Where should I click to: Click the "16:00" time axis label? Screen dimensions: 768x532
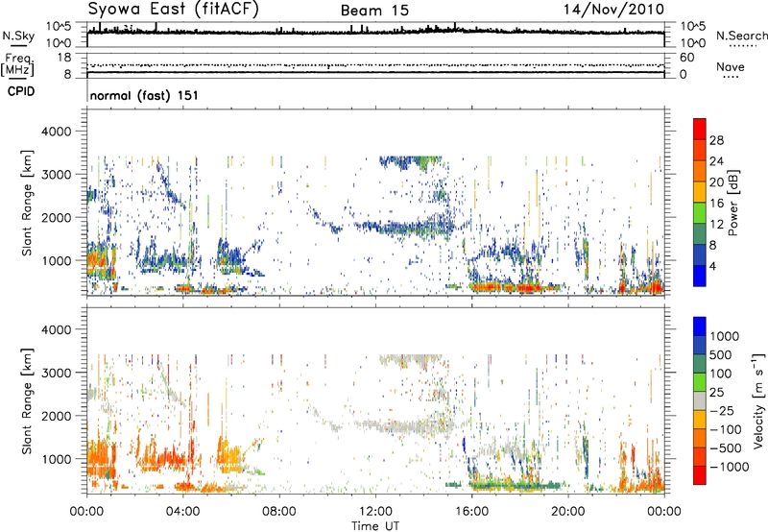click(x=471, y=512)
